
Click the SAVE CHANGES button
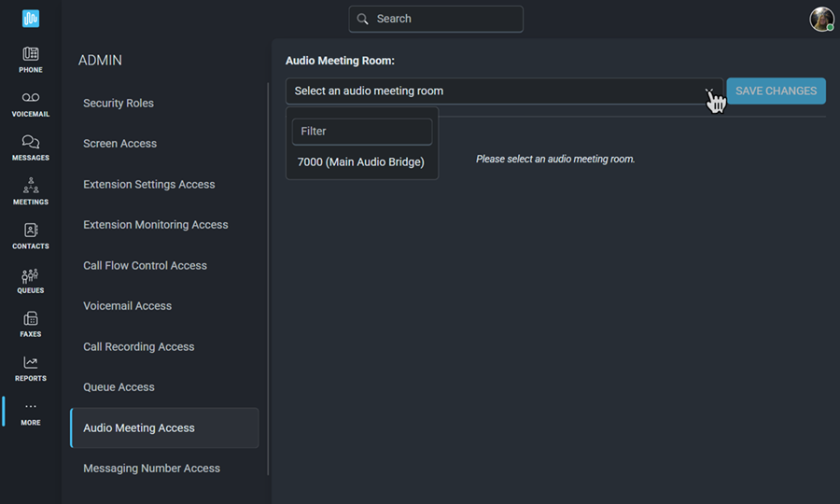click(776, 91)
